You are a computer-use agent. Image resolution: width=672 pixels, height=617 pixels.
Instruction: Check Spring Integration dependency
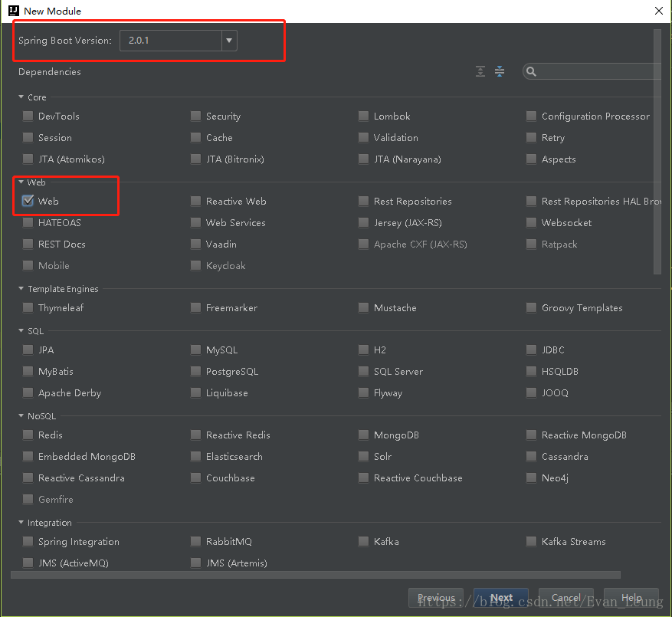(28, 542)
